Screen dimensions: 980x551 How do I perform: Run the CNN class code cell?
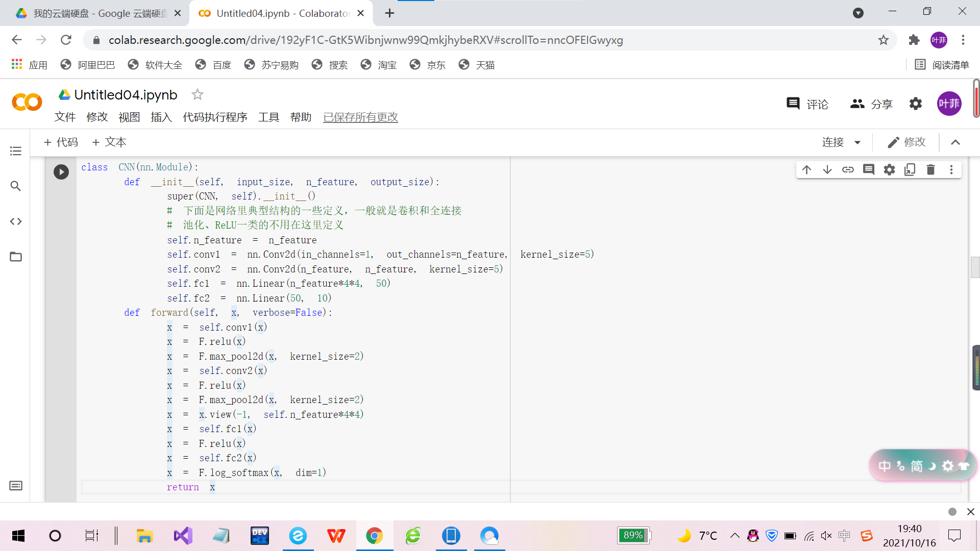tap(61, 172)
